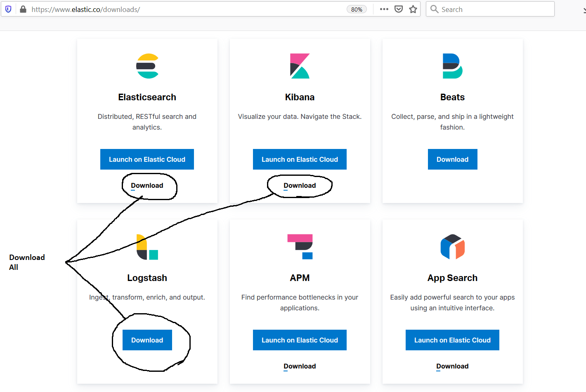
Task: Click the Logstash logo icon
Action: point(147,247)
